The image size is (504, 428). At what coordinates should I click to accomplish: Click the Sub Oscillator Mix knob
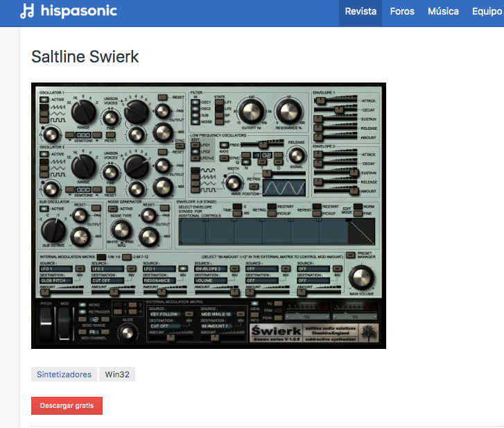click(80, 237)
